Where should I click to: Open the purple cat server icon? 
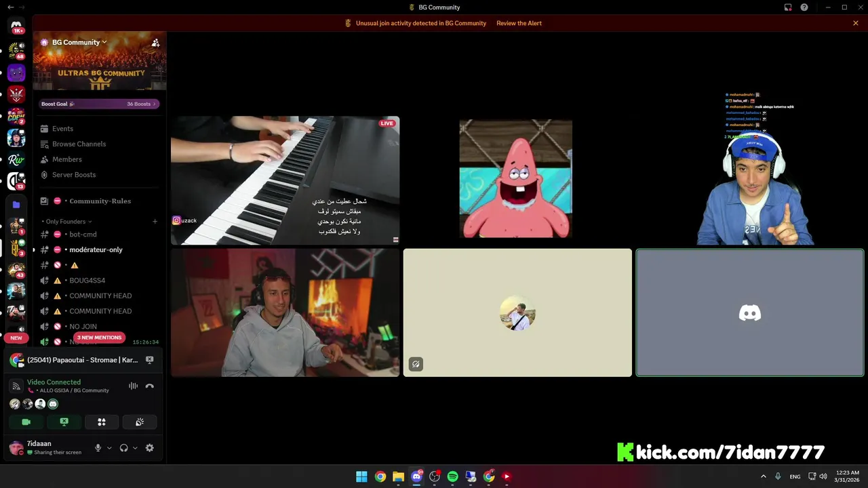pos(16,73)
